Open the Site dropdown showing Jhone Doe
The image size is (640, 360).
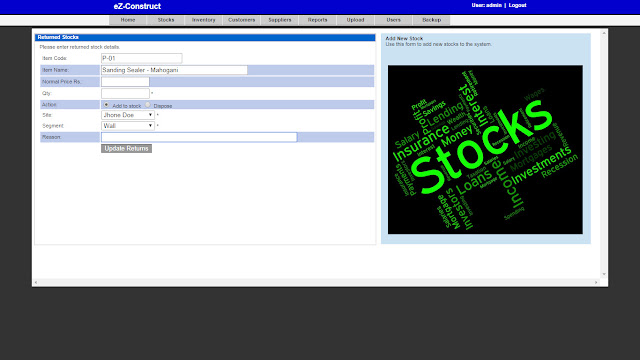(x=128, y=115)
